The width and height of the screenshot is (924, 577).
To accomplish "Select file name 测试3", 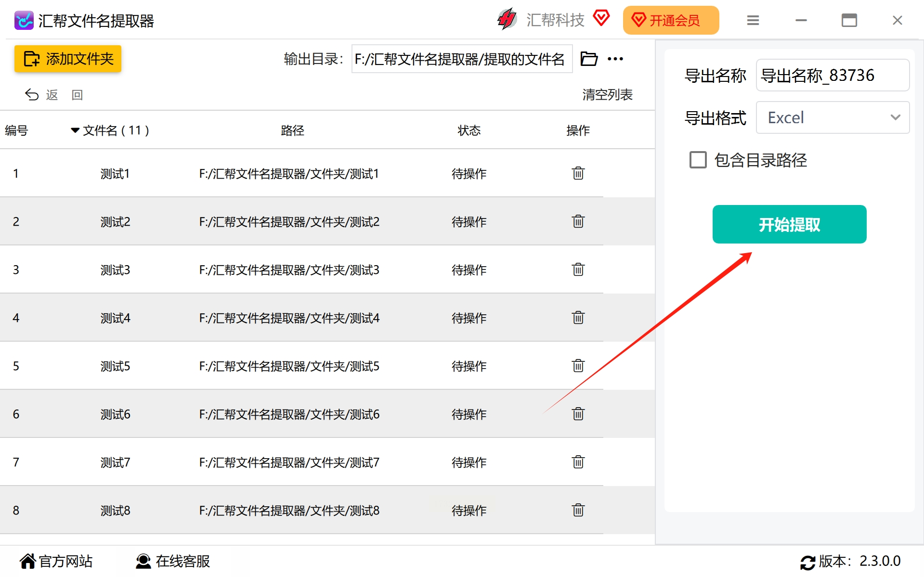I will [115, 270].
